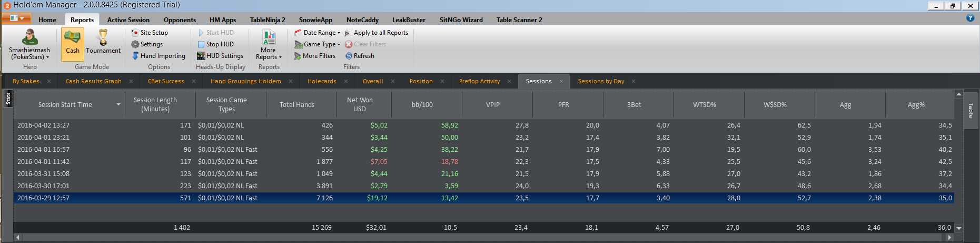The height and width of the screenshot is (243, 980).
Task: Open Session Start Time column sort dropdown
Action: tap(118, 104)
